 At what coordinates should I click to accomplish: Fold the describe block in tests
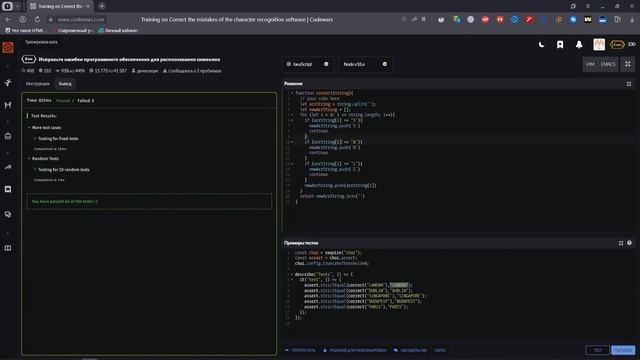[x=291, y=274]
